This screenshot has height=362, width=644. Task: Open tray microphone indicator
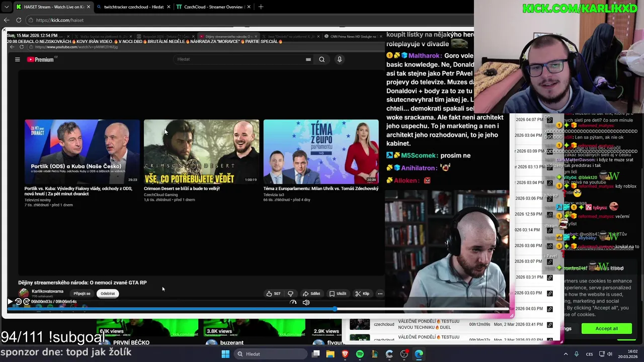coord(577,354)
